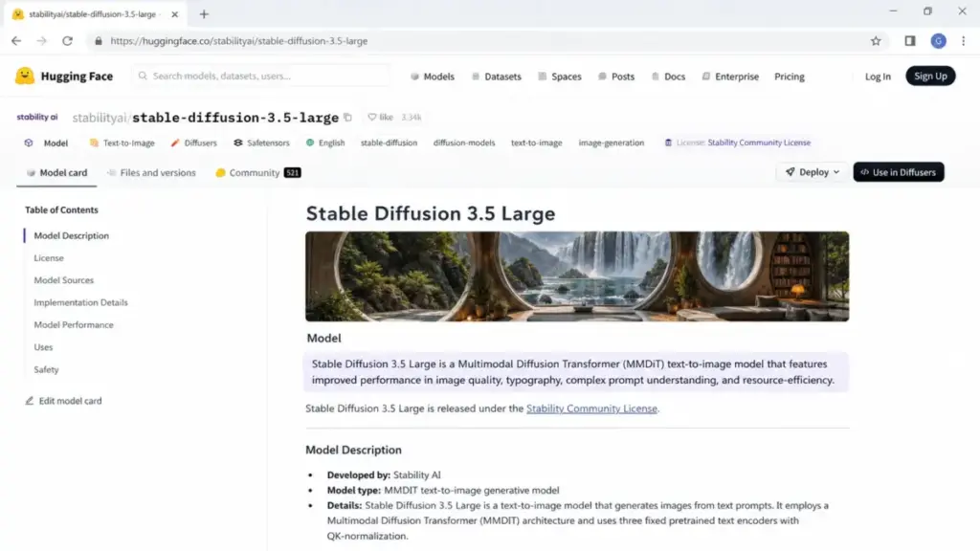The image size is (980, 551).
Task: Jump to Implementation Details section
Action: click(x=80, y=302)
